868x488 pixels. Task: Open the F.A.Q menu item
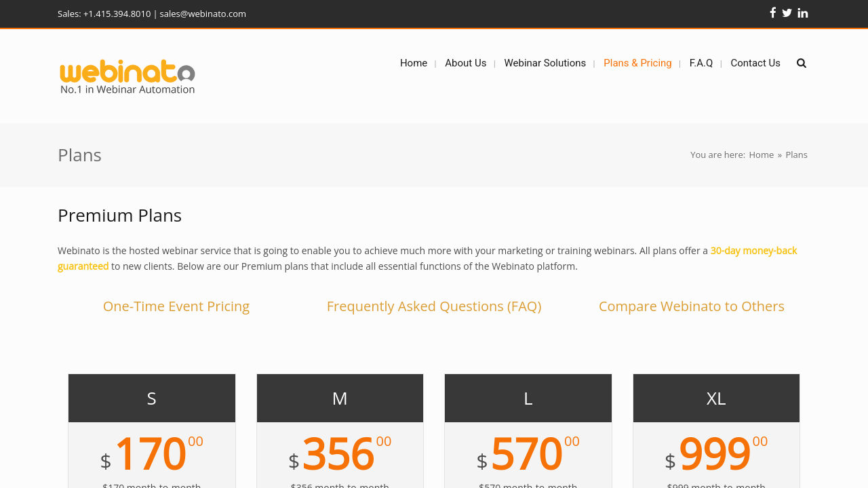click(x=701, y=63)
